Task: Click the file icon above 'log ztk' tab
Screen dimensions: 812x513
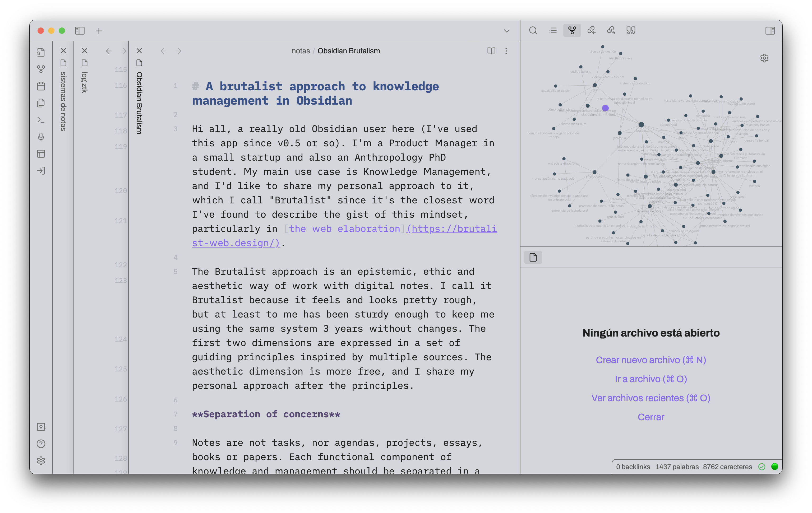Action: [x=85, y=63]
